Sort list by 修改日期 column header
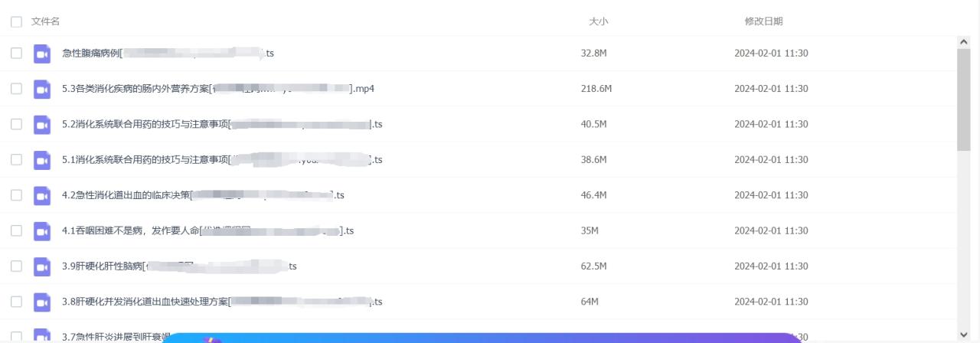Image resolution: width=980 pixels, height=343 pixels. tap(763, 21)
